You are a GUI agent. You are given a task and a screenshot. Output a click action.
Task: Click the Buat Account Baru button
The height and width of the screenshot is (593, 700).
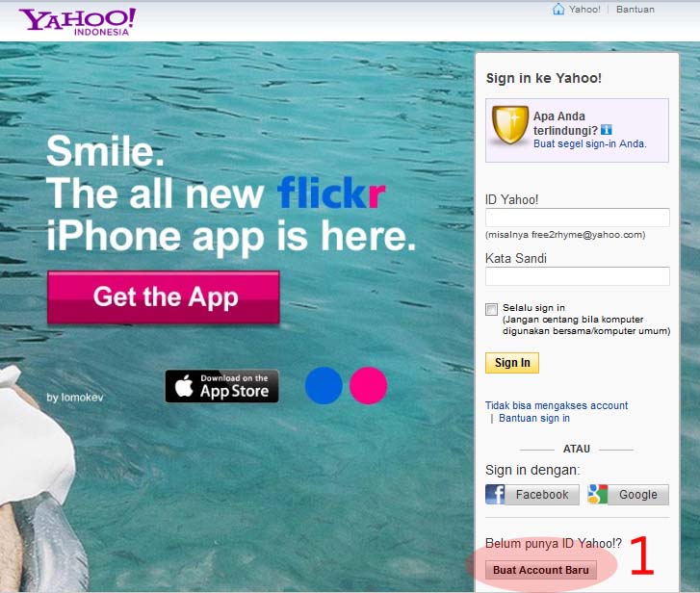pyautogui.click(x=541, y=570)
